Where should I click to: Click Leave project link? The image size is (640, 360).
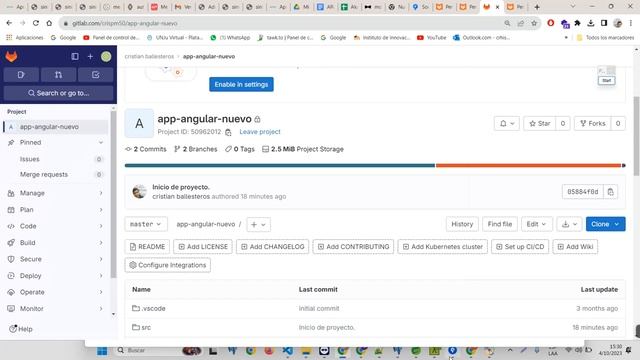pyautogui.click(x=260, y=132)
